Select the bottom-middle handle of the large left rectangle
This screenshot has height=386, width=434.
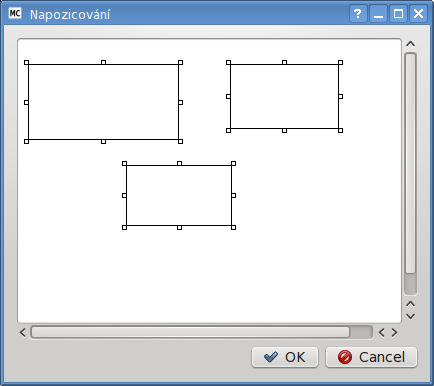tap(104, 142)
